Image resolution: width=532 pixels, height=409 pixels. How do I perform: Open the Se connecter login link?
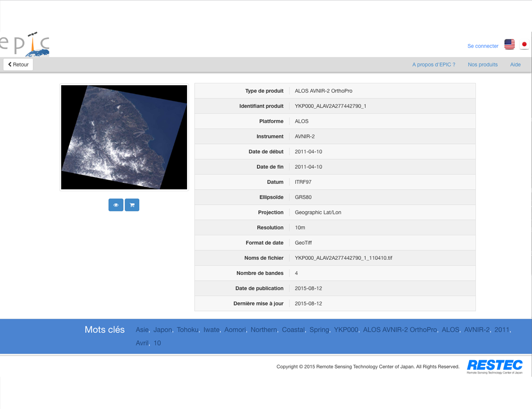(x=483, y=46)
